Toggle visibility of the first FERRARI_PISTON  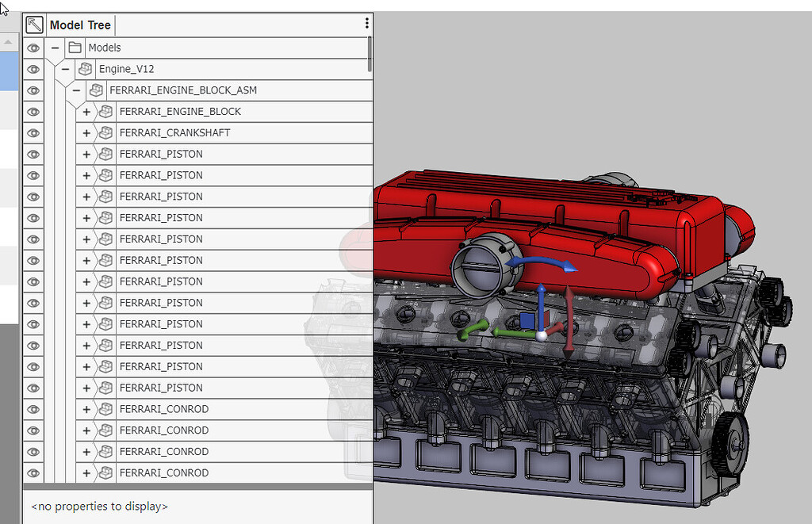tap(33, 154)
